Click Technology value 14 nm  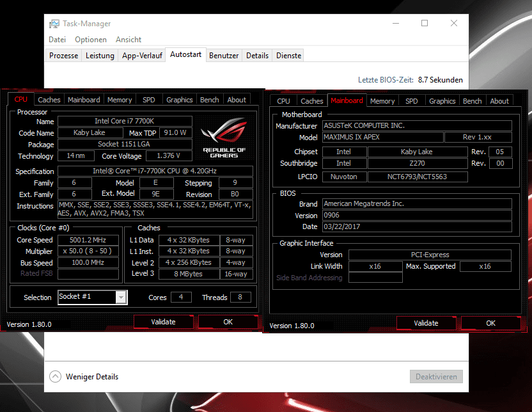click(x=76, y=155)
